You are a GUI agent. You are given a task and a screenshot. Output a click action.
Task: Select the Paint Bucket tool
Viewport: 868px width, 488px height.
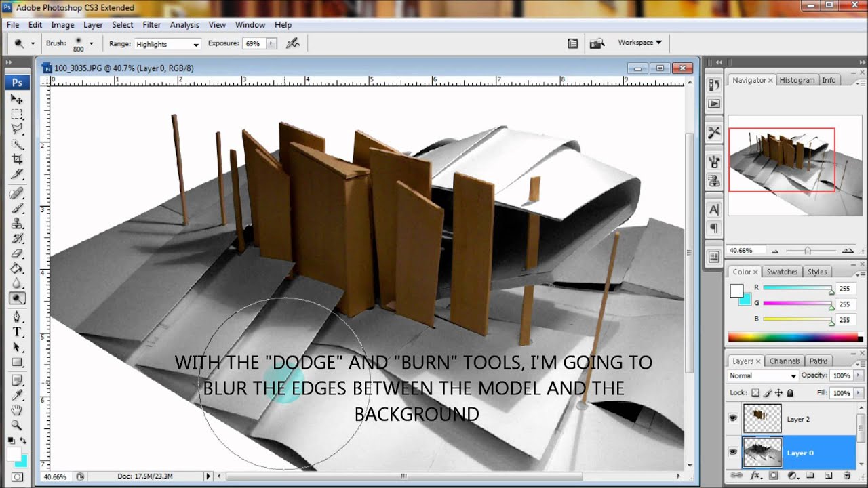pos(17,268)
